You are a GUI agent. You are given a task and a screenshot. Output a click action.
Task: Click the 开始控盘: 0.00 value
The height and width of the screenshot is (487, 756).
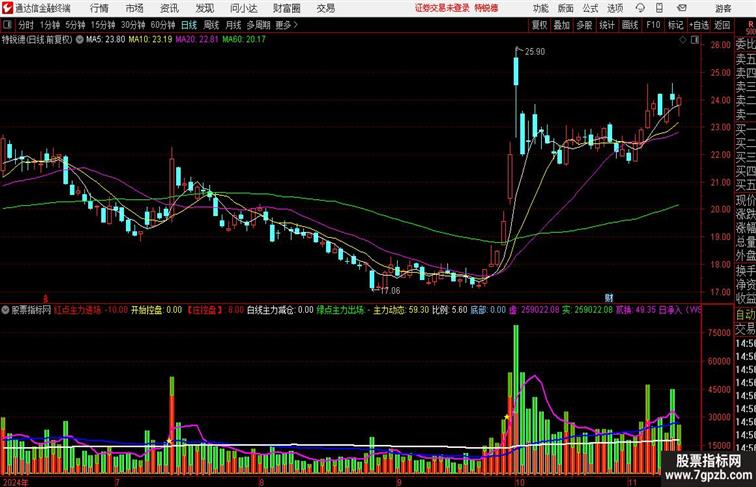point(156,310)
